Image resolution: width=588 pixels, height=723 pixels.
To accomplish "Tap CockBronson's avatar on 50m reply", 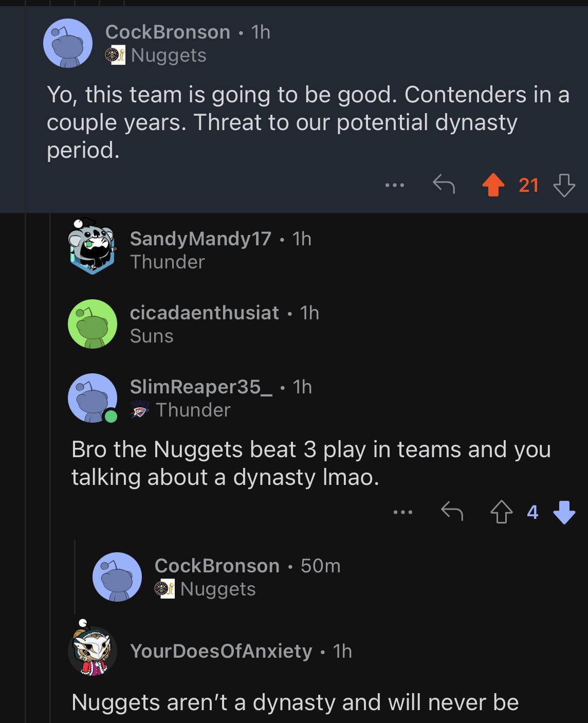I will coord(117,577).
